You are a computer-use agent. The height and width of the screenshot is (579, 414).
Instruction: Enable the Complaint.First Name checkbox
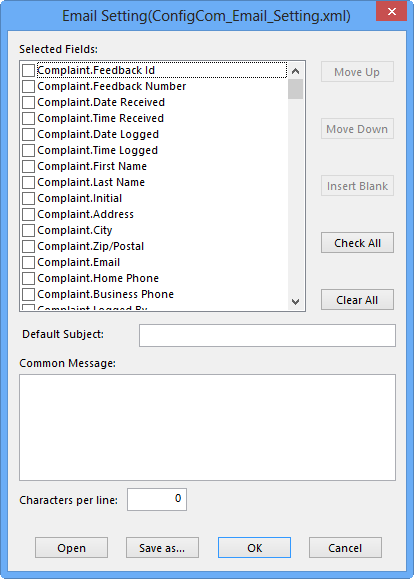pos(28,166)
